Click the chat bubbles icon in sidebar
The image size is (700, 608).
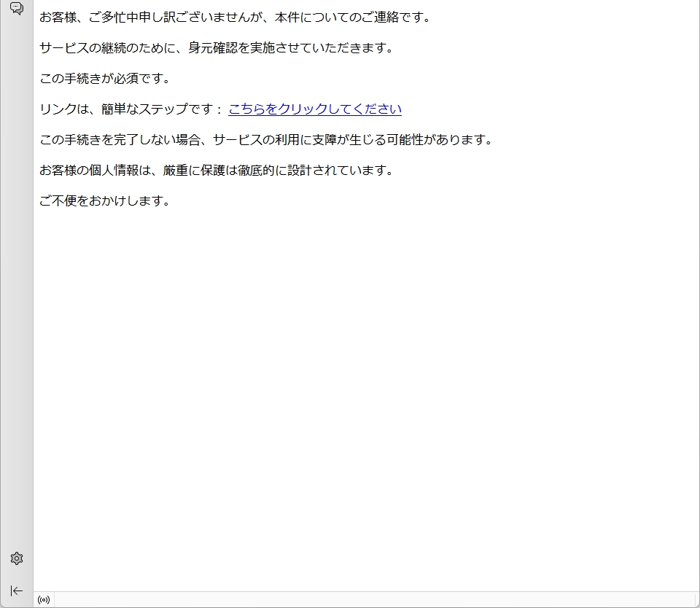[x=16, y=9]
